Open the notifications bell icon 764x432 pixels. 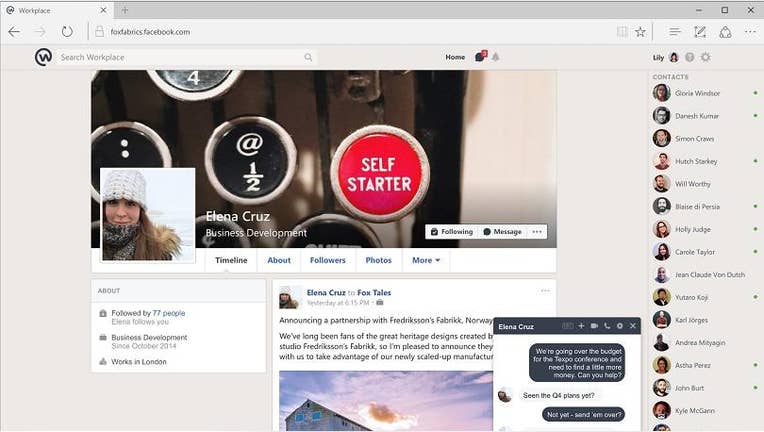(496, 57)
